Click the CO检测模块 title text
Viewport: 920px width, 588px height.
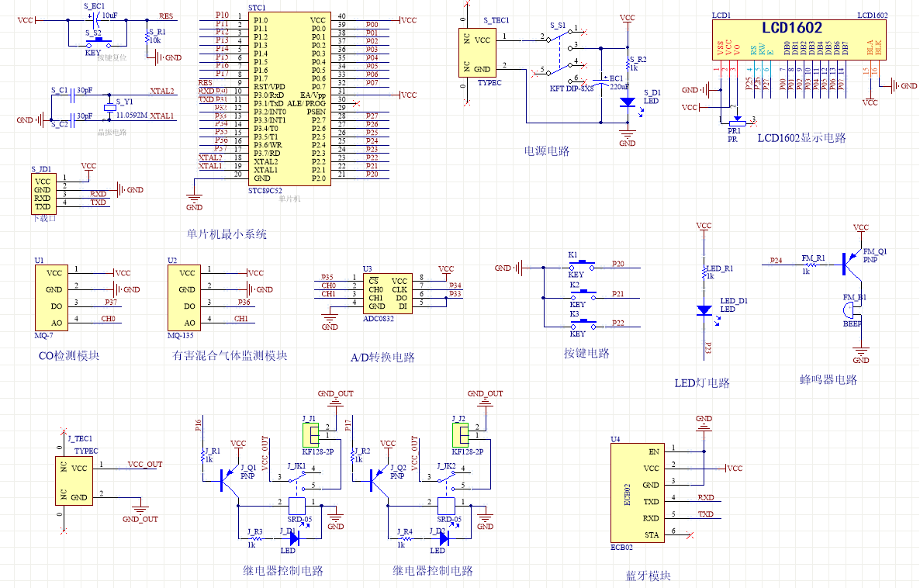point(68,355)
